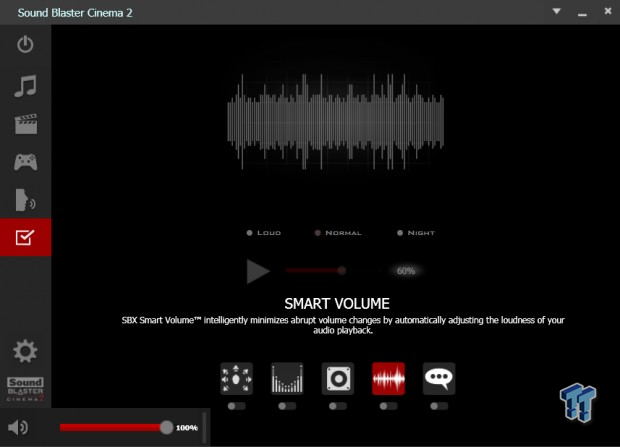
Task: Open the Dialog Plus speech bubble icon
Action: pos(439,379)
